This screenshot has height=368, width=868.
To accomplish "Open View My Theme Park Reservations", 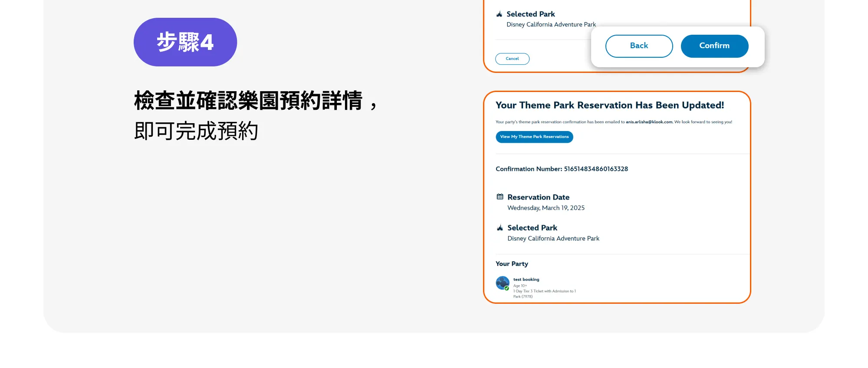I will pos(534,137).
